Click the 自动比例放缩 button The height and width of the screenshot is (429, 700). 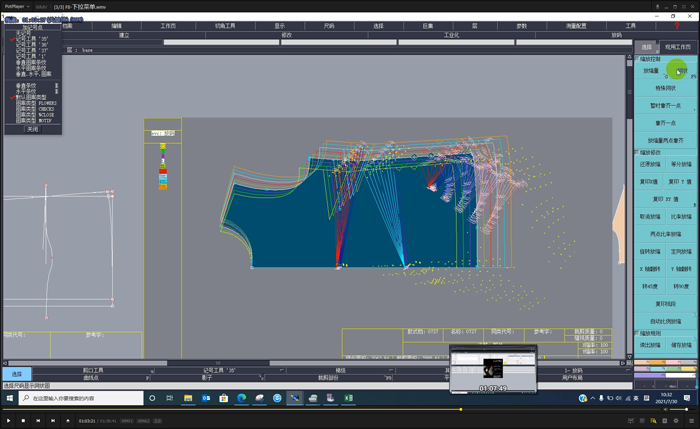click(x=665, y=321)
